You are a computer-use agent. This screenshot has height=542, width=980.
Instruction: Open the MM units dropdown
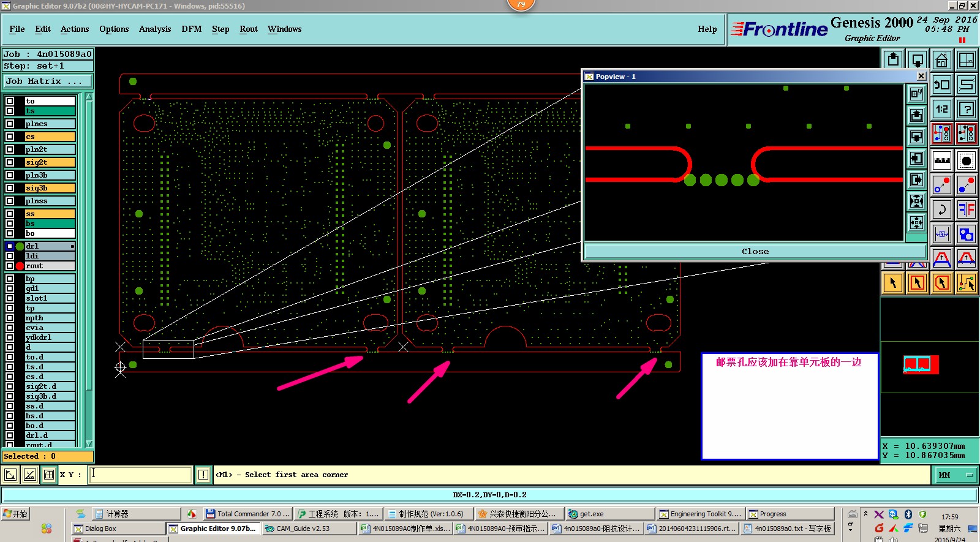956,475
